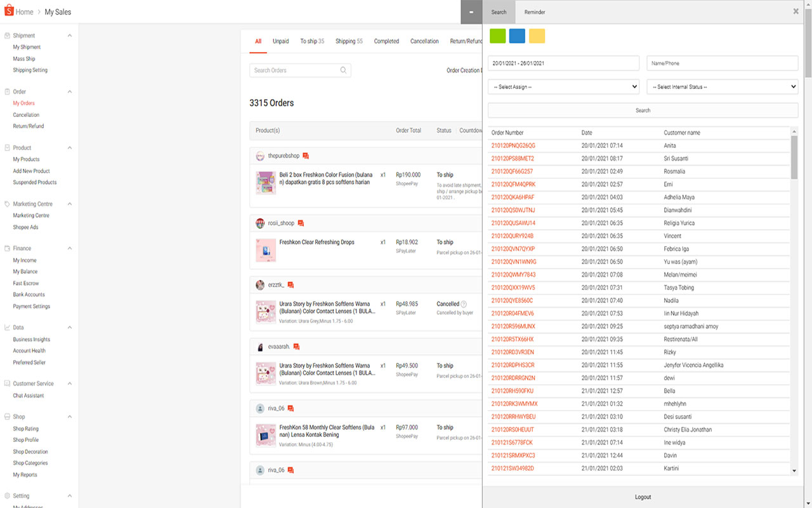Open the Select Internal Status dropdown
Image resolution: width=812 pixels, height=508 pixels.
(x=722, y=86)
